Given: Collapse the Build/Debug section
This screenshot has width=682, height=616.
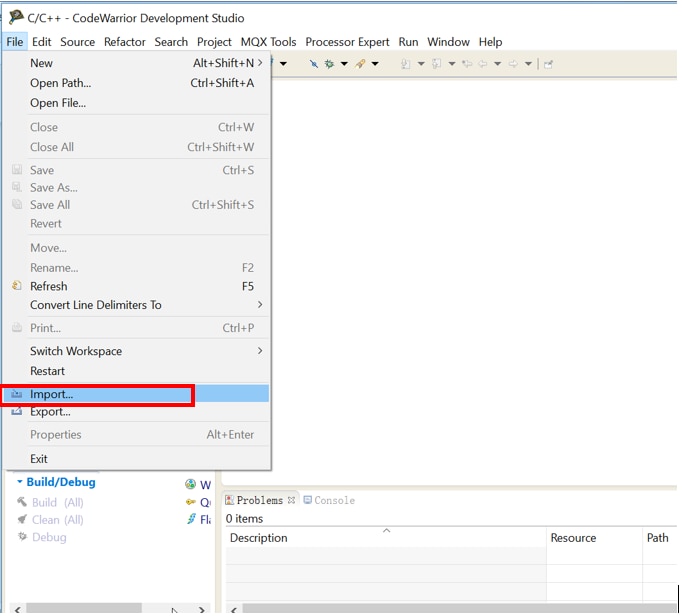Looking at the screenshot, I should click(x=19, y=482).
